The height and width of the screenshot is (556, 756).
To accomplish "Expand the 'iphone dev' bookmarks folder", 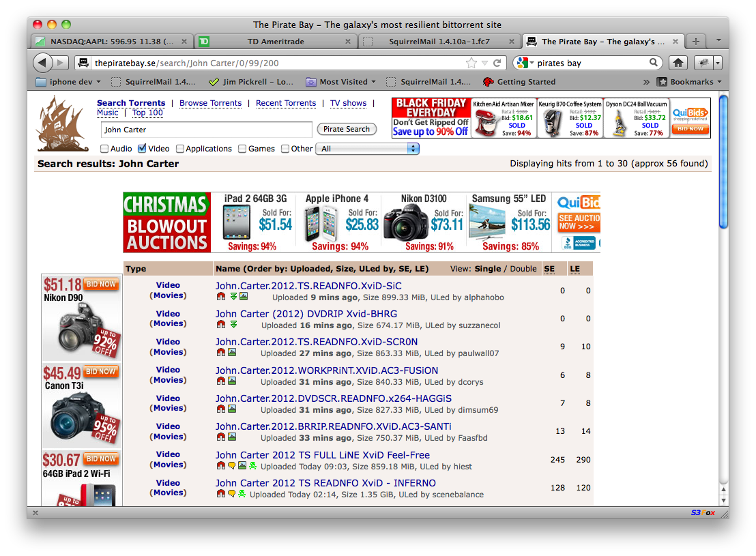I will [x=68, y=82].
